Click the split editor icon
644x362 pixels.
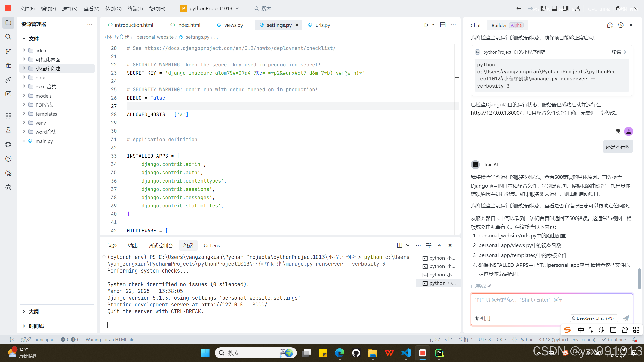pos(443,25)
